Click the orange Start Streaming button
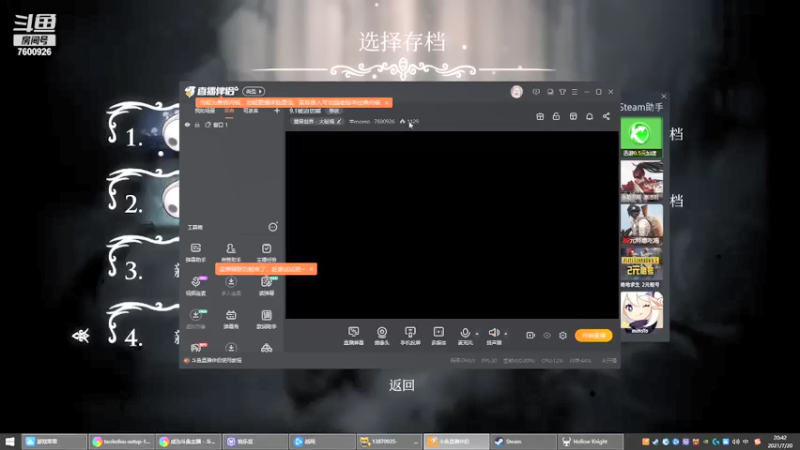800x450 pixels. 593,335
